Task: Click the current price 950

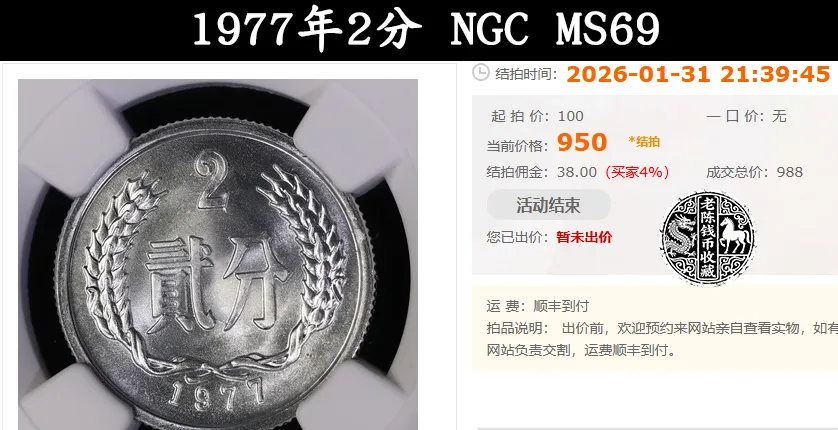Action: [x=582, y=142]
